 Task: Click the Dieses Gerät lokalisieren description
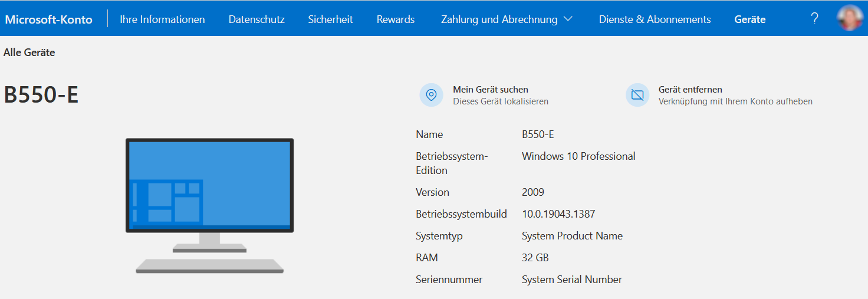click(501, 101)
